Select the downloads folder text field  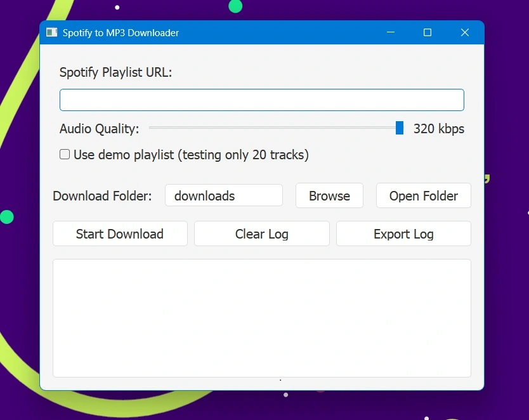[x=223, y=195]
